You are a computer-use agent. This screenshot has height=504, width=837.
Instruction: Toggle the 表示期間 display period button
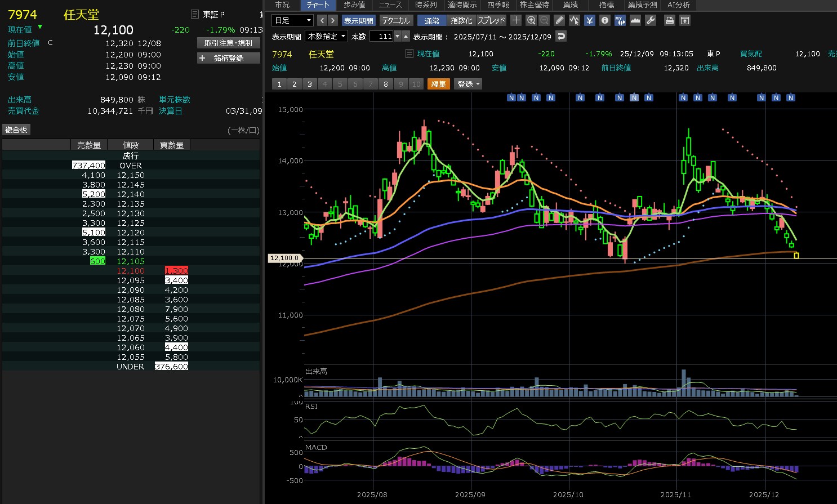(358, 20)
